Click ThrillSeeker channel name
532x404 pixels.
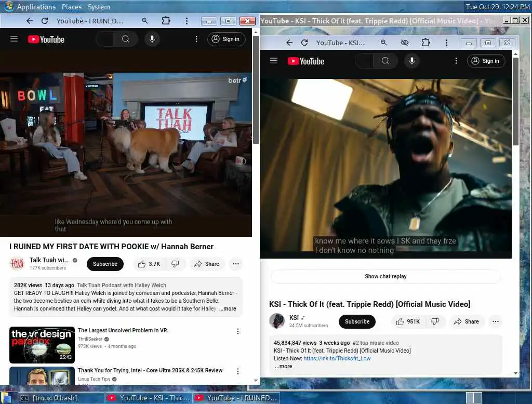(90, 339)
